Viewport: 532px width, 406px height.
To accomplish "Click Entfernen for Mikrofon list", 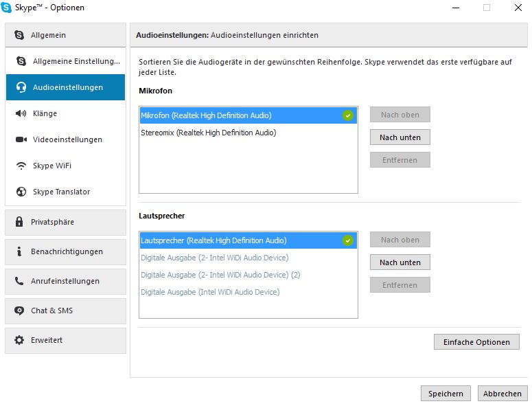I will pyautogui.click(x=400, y=160).
